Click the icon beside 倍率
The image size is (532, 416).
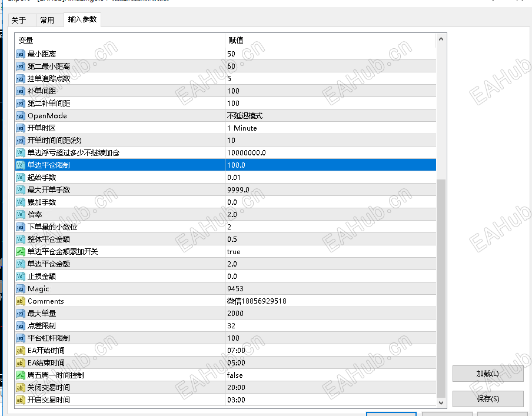[x=21, y=214]
